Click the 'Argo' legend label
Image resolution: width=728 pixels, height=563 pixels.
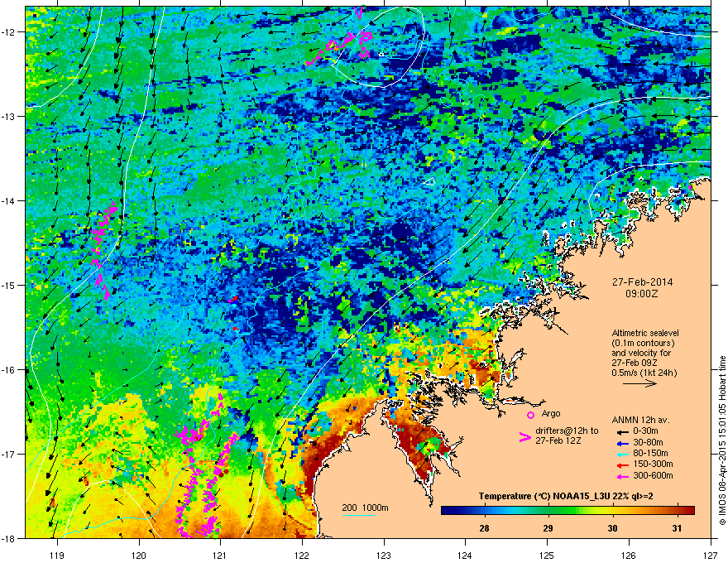(551, 413)
